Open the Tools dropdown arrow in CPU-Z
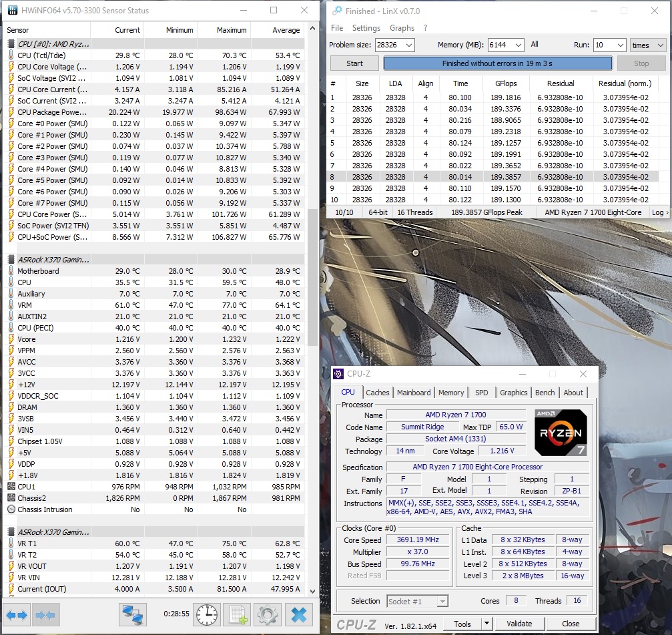Image resolution: width=672 pixels, height=635 pixels. (486, 624)
